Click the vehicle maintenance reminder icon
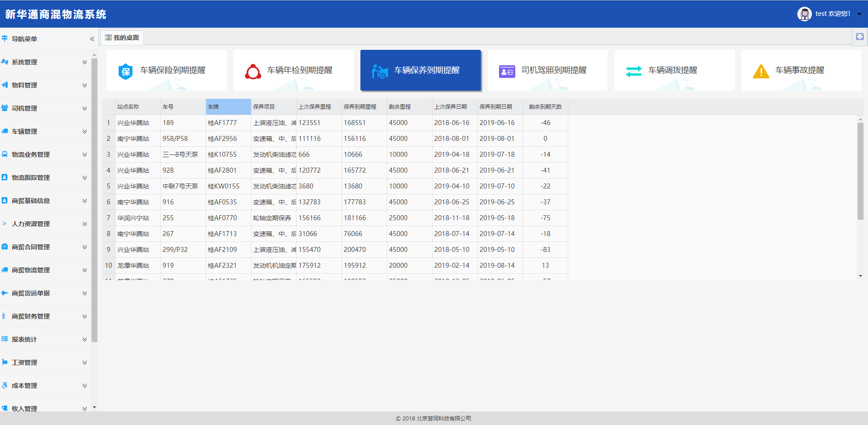Viewport: 868px width, 425px height. point(379,71)
